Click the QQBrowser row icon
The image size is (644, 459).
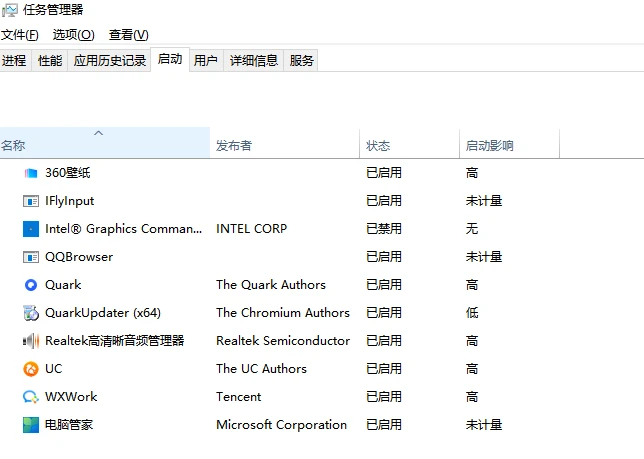click(31, 257)
